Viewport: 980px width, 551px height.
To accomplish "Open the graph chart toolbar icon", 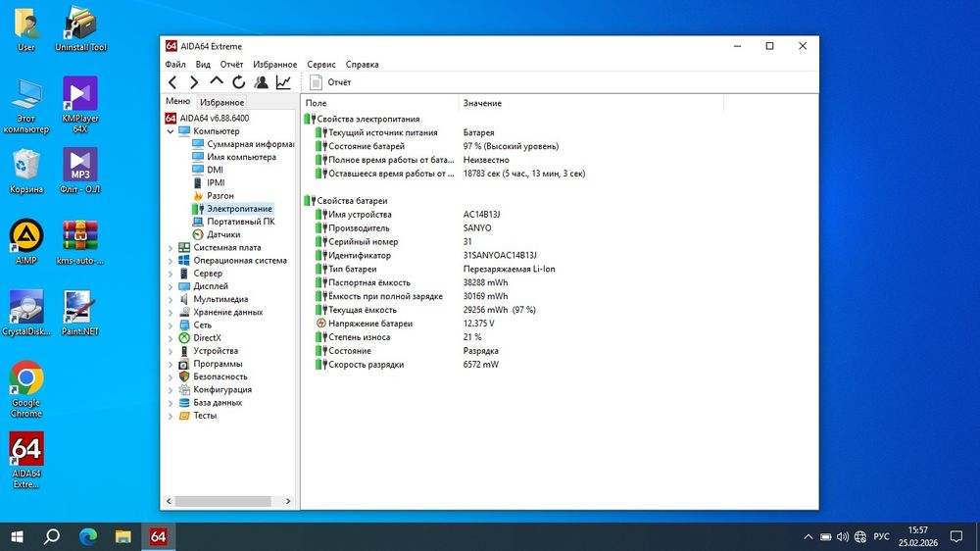I will click(283, 82).
